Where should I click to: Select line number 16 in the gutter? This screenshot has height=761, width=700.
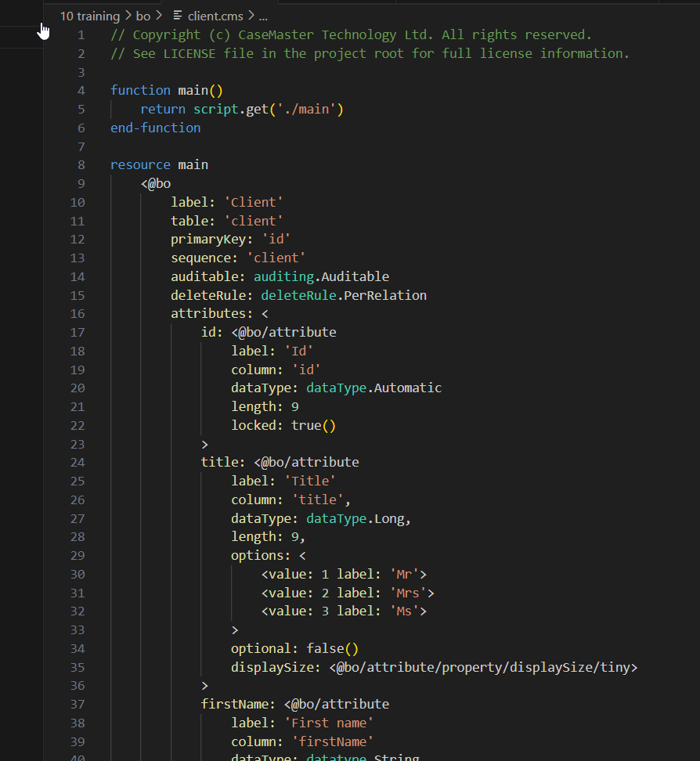point(78,313)
